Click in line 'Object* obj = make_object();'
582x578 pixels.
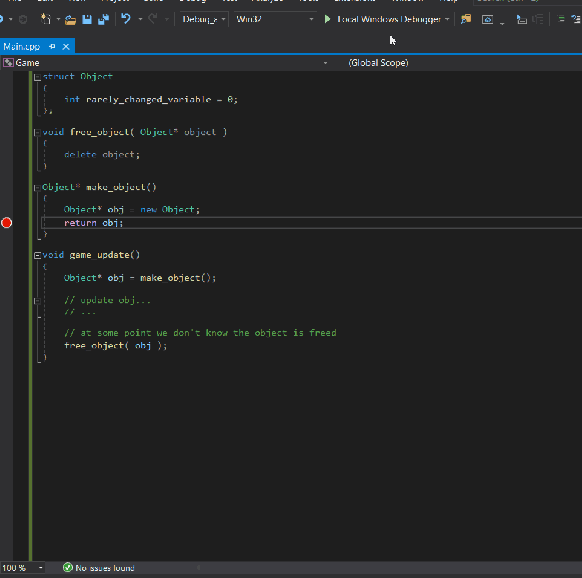[140, 278]
